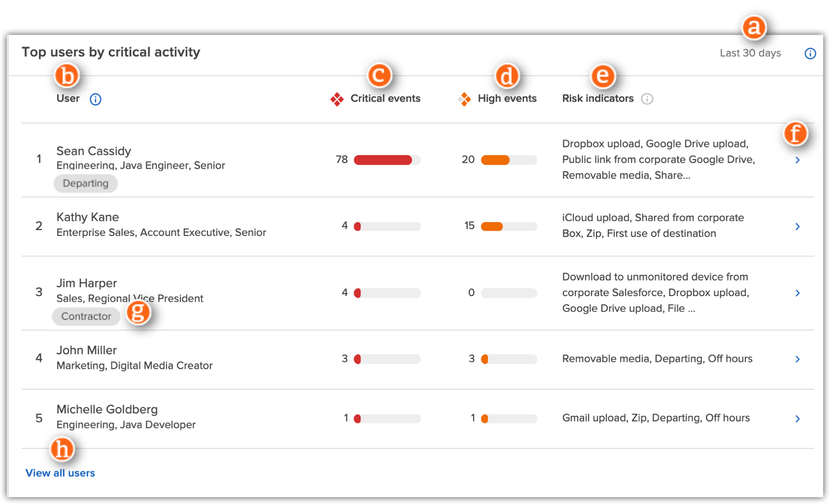Open the Last 30 days time range selector
Image resolution: width=830 pixels, height=504 pixels.
pos(750,52)
